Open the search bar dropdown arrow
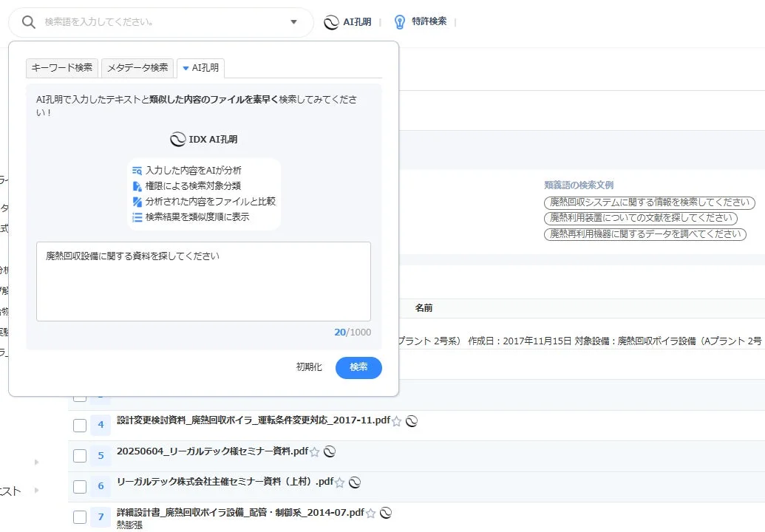Image resolution: width=765 pixels, height=532 pixels. tap(293, 21)
